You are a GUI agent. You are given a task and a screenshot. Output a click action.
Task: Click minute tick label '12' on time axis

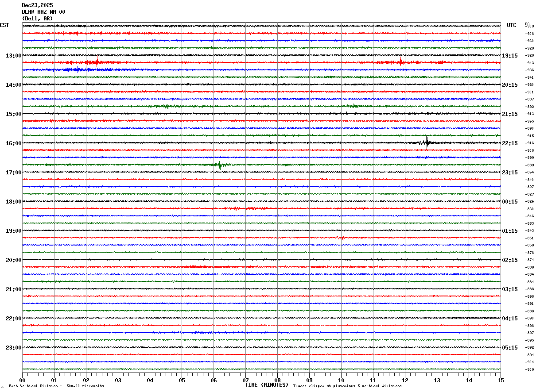coord(405,380)
